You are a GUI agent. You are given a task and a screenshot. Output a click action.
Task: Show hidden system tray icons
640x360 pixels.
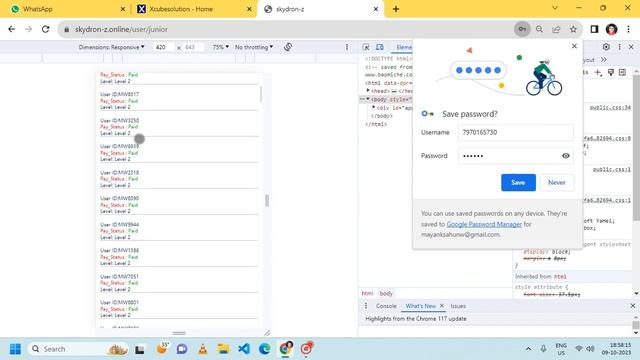coord(528,349)
